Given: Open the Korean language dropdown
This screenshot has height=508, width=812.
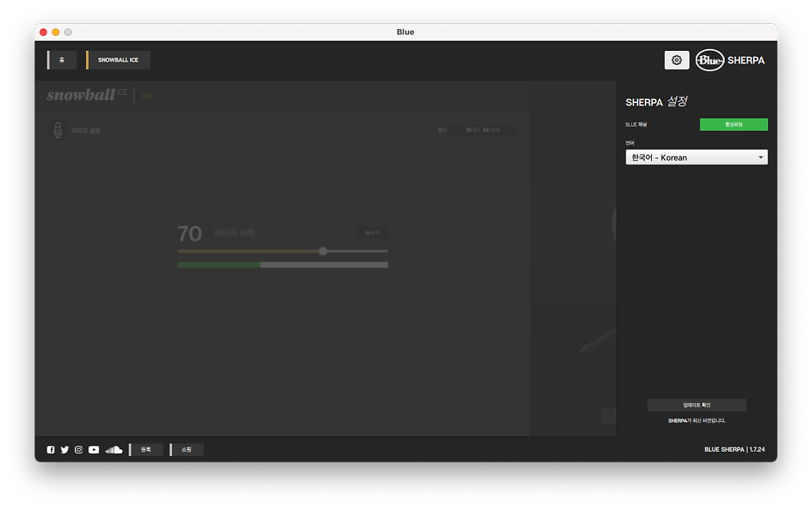Looking at the screenshot, I should tap(696, 157).
